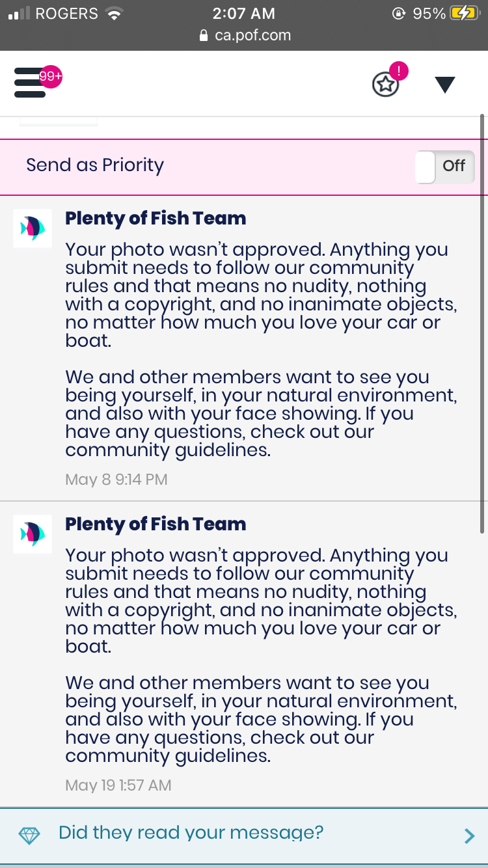This screenshot has height=868, width=488.
Task: Tap the Send as Priority label
Action: 95,165
